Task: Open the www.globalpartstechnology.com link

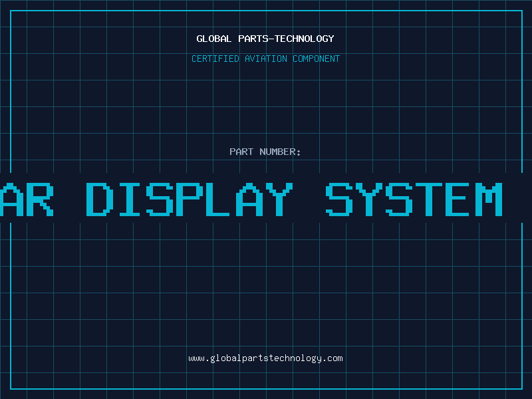Action: (x=265, y=358)
